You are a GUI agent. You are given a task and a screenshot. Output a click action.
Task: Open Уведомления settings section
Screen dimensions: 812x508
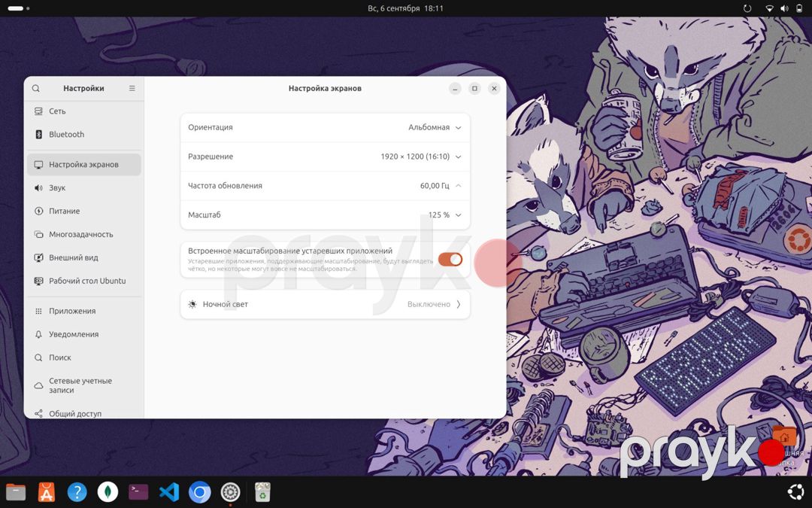click(84, 335)
